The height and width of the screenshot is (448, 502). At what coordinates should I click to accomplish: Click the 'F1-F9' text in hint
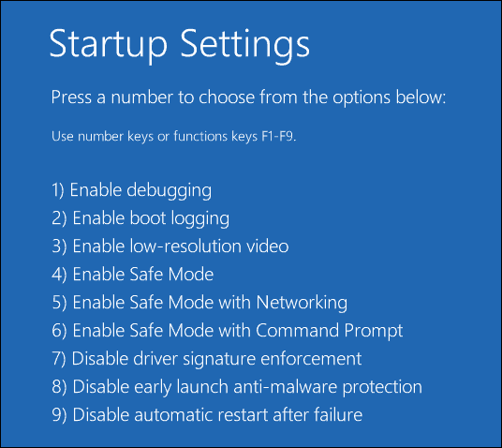pyautogui.click(x=278, y=137)
